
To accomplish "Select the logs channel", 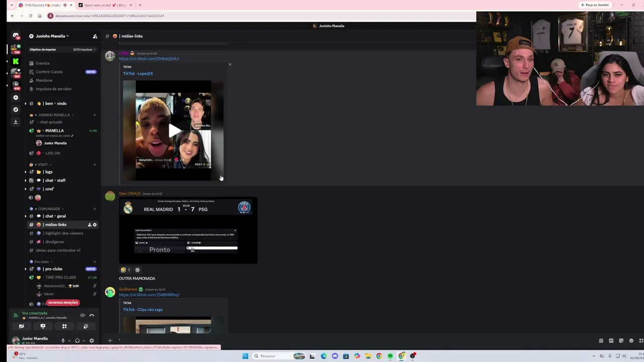I will (63, 172).
